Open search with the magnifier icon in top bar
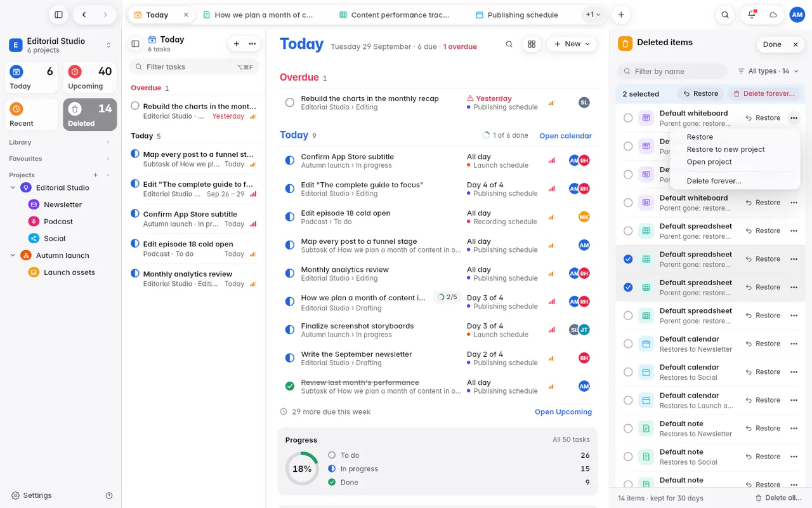The width and height of the screenshot is (812, 508). pyautogui.click(x=725, y=15)
